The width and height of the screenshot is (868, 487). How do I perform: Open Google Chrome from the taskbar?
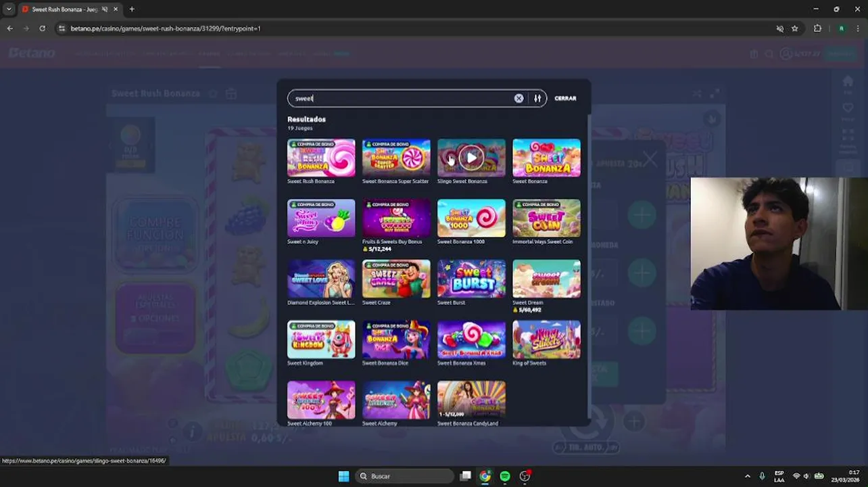point(485,476)
